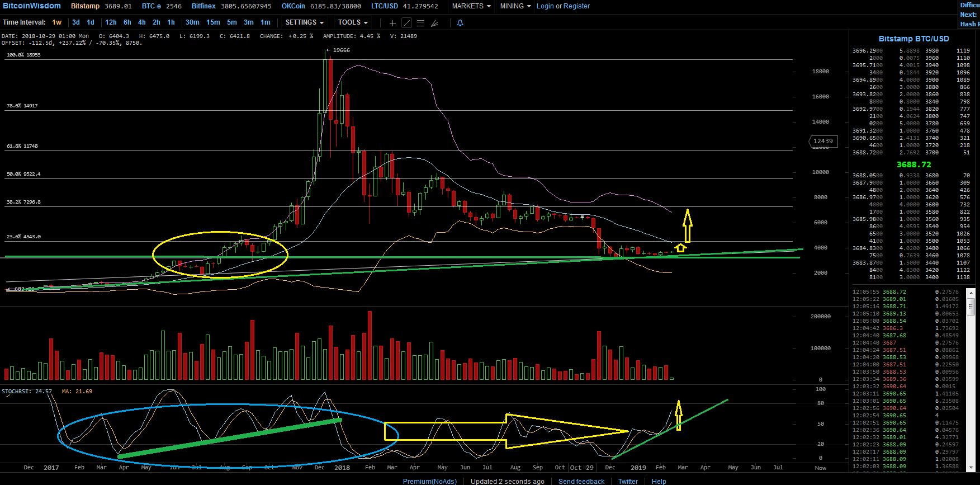The height and width of the screenshot is (485, 980).
Task: Switch time interval to 1w
Action: (57, 22)
